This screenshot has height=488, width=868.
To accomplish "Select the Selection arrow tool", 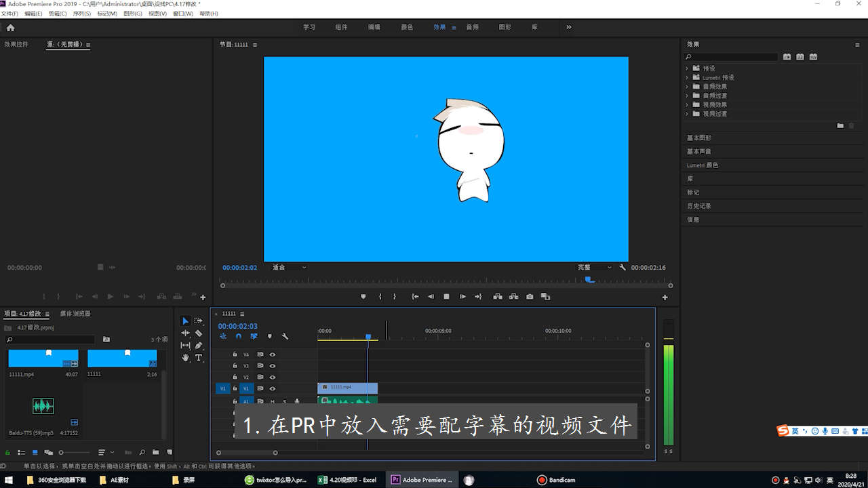I will pos(185,321).
